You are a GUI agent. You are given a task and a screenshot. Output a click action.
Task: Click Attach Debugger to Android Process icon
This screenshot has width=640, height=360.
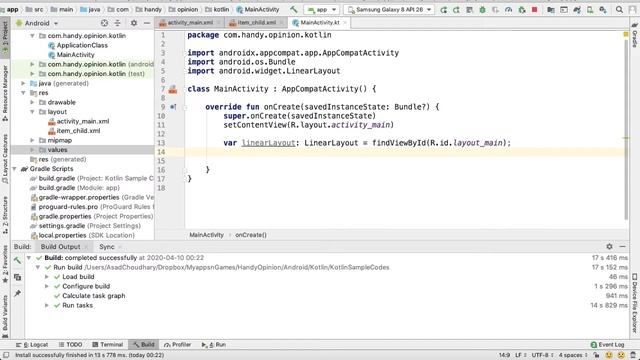pyautogui.click(x=522, y=9)
